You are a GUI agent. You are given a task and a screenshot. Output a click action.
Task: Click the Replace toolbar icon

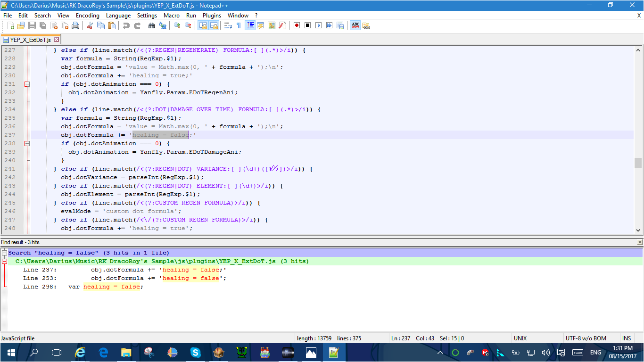[x=162, y=25]
